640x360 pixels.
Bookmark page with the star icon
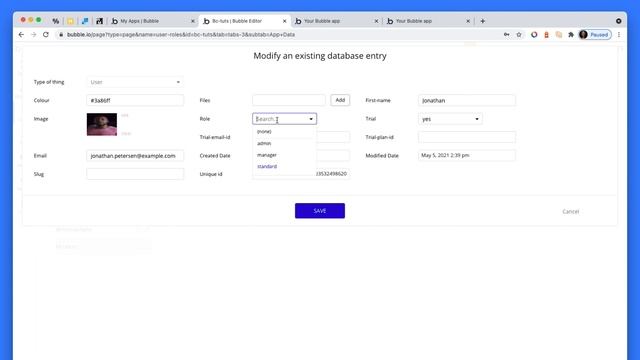pyautogui.click(x=519, y=35)
